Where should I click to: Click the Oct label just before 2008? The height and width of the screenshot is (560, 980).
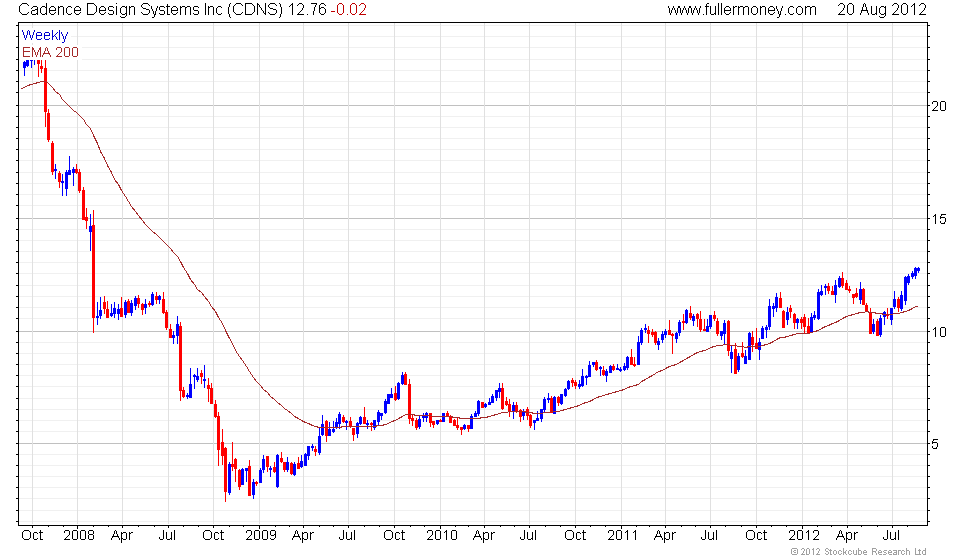(x=32, y=536)
